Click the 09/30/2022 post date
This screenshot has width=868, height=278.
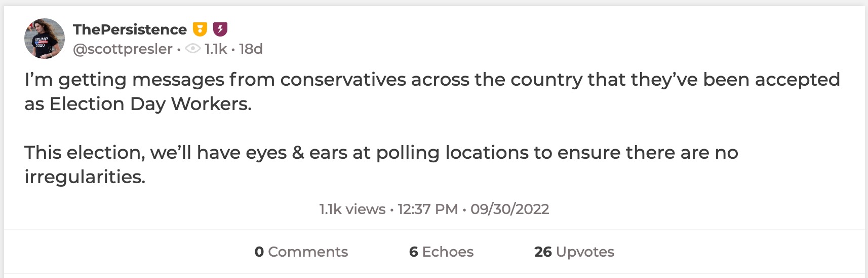click(509, 209)
